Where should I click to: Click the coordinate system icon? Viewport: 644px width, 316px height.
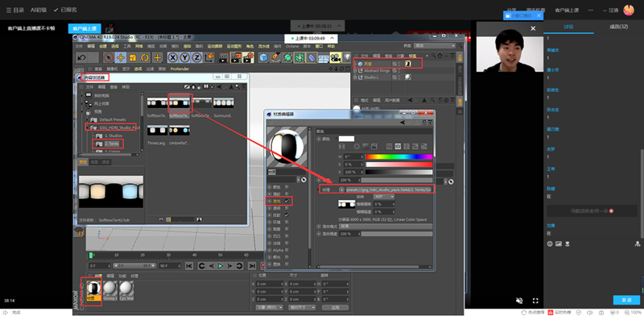(x=209, y=57)
